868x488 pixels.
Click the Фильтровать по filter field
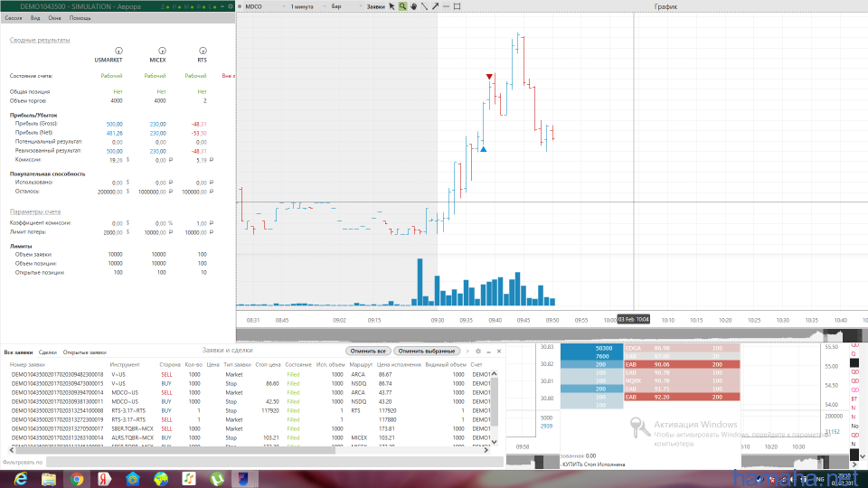pos(271,462)
